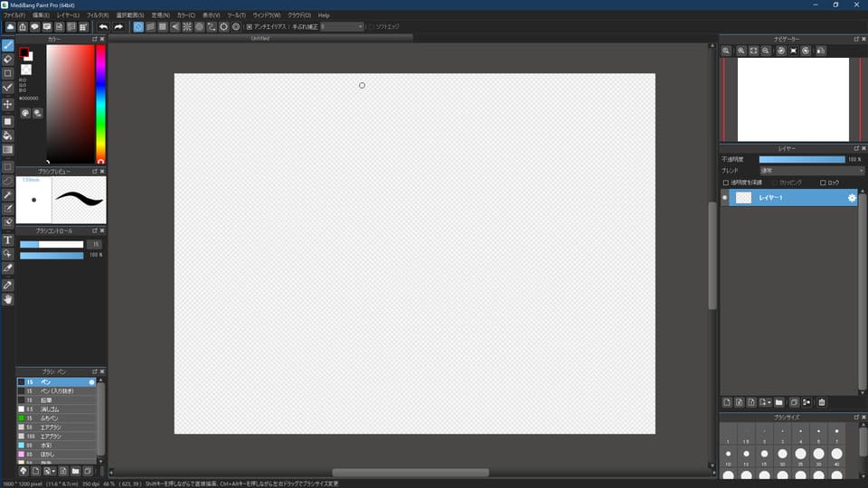Click the Undo arrow in toolbar
This screenshot has height=488, width=868.
(x=103, y=26)
